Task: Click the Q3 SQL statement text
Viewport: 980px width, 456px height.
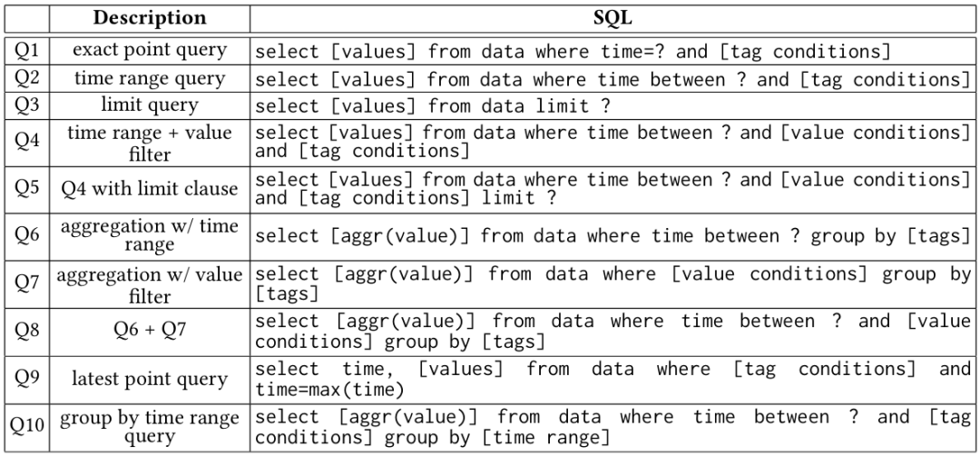Action: coord(433,106)
